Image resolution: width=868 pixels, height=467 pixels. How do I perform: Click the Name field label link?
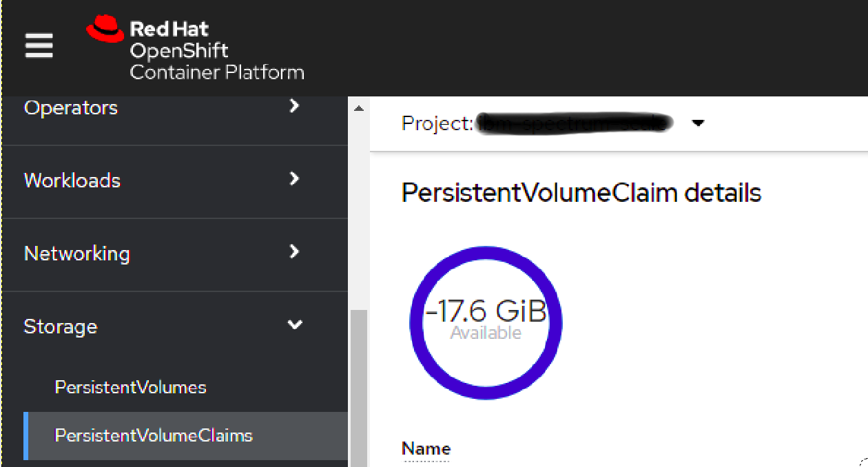(425, 448)
